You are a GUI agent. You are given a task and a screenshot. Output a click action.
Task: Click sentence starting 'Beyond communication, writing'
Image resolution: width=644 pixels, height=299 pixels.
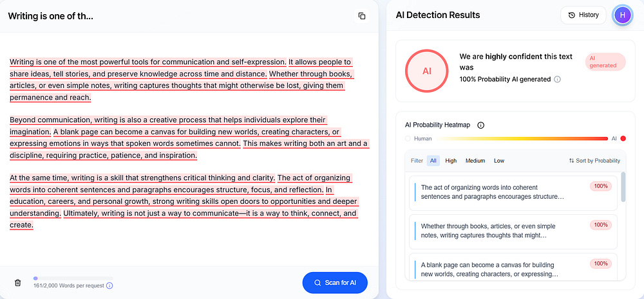(x=168, y=120)
